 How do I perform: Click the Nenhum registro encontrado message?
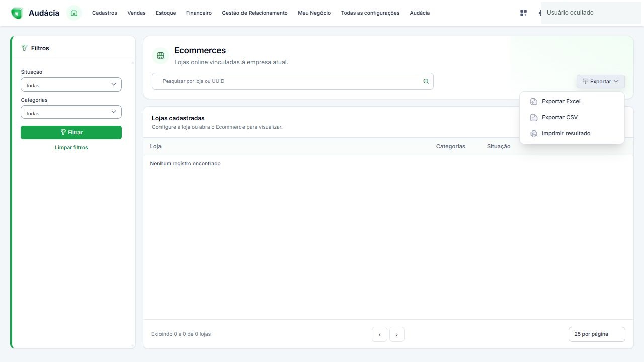click(185, 164)
